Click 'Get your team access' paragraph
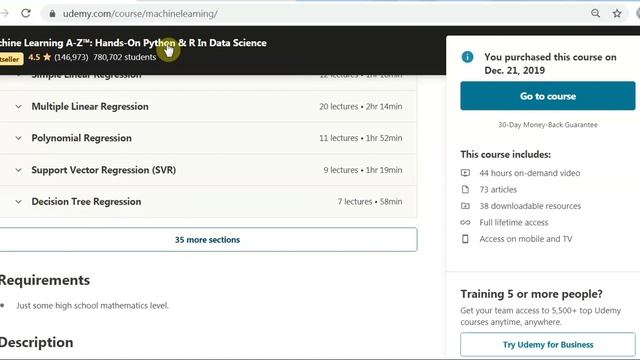The image size is (640, 360). tap(540, 316)
